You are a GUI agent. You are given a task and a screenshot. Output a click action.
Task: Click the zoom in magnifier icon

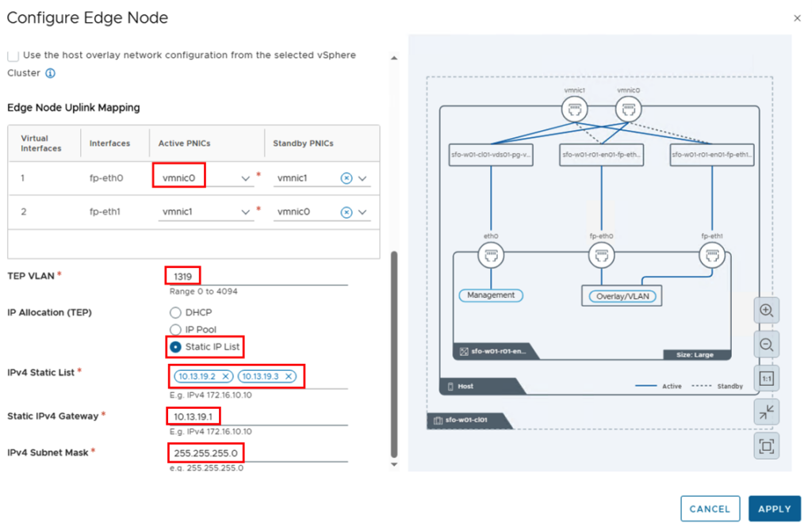point(766,311)
